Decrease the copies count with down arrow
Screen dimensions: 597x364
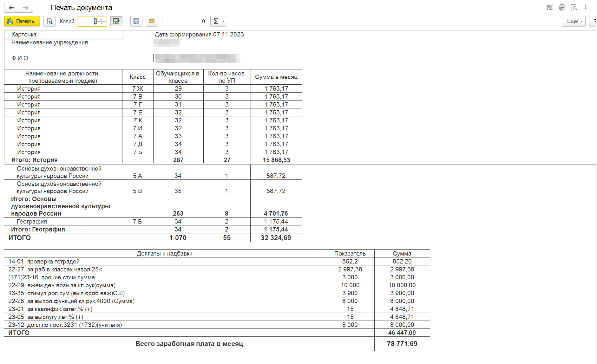(x=102, y=23)
